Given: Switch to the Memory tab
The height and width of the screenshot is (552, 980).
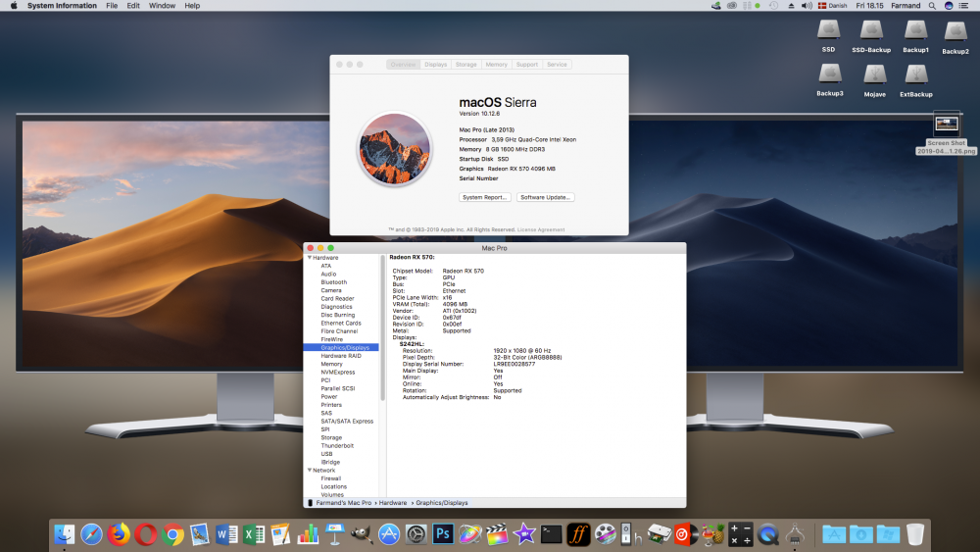Looking at the screenshot, I should pyautogui.click(x=496, y=65).
